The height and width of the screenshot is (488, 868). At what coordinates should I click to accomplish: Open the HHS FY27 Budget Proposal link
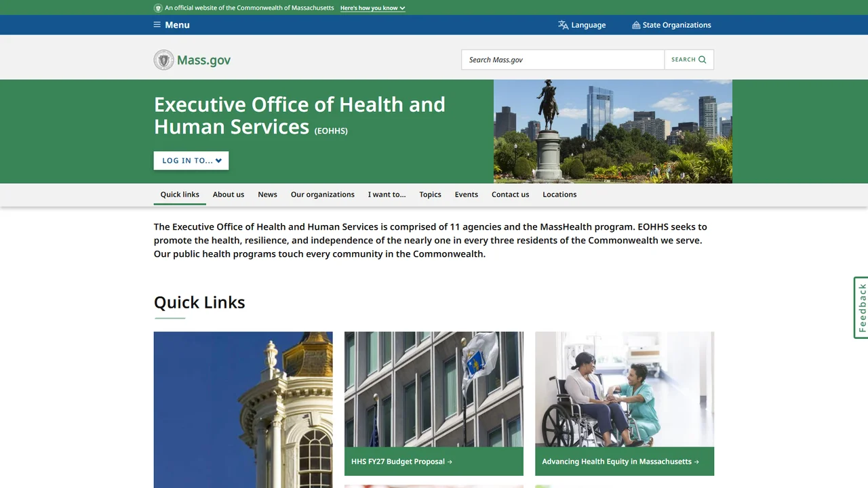point(401,462)
